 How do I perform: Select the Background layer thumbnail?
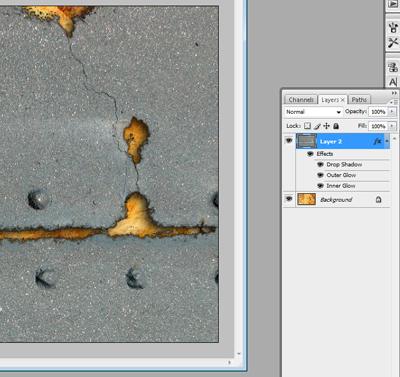pos(307,199)
